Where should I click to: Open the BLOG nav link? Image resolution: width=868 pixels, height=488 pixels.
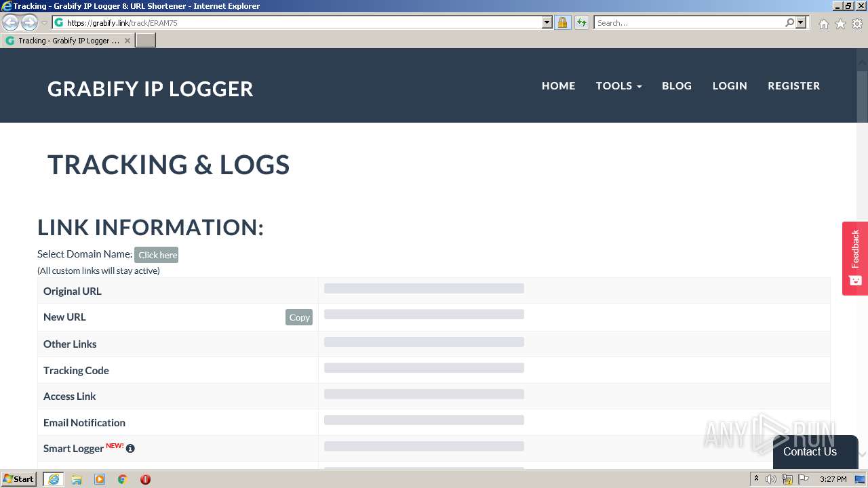pyautogui.click(x=677, y=85)
